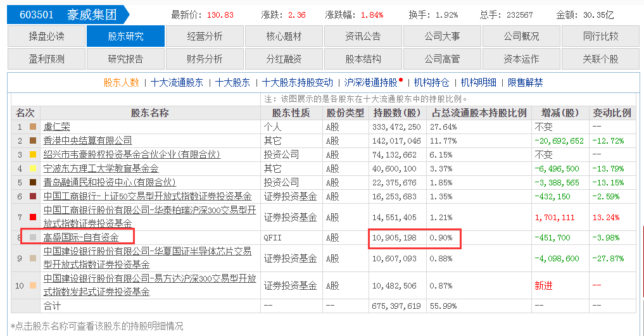Viewport: 644px width, 336px height.
Task: Click the 13.24% change ratio
Action: pos(606,218)
